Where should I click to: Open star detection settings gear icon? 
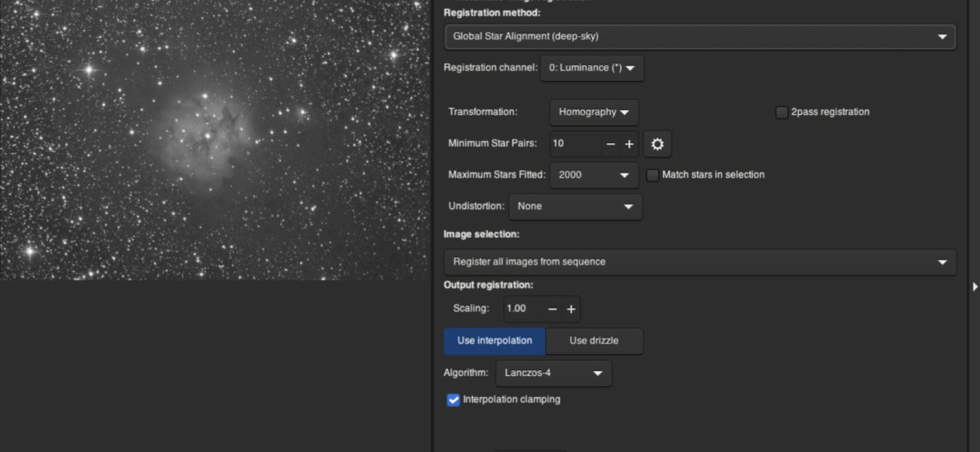click(657, 144)
